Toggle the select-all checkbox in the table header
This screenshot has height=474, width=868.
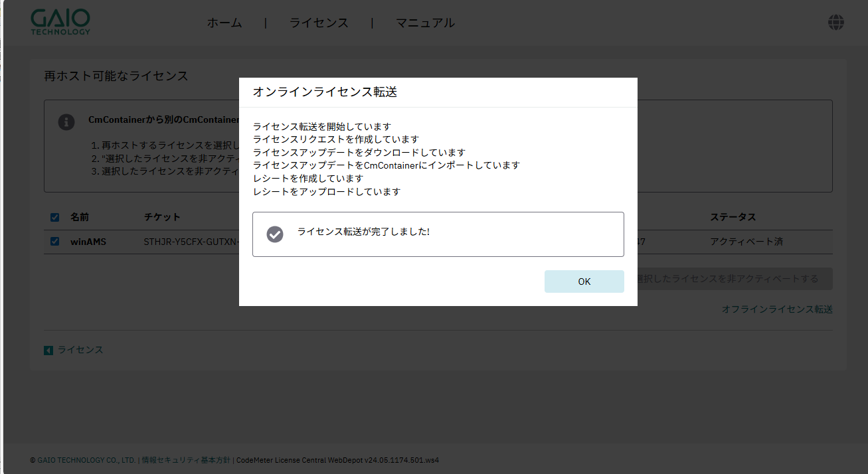pos(55,217)
